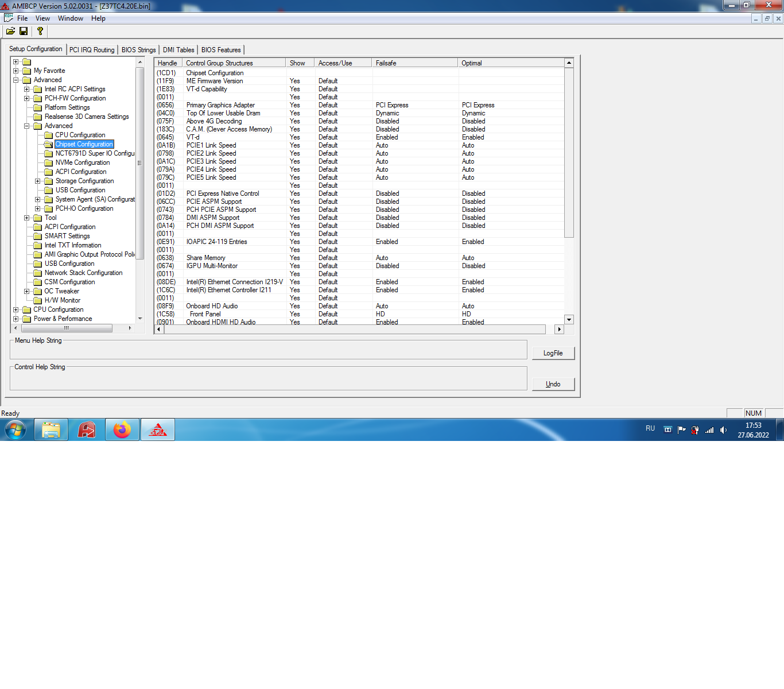This screenshot has width=784, height=689.
Task: Open the network signal bars tray icon
Action: tap(709, 429)
